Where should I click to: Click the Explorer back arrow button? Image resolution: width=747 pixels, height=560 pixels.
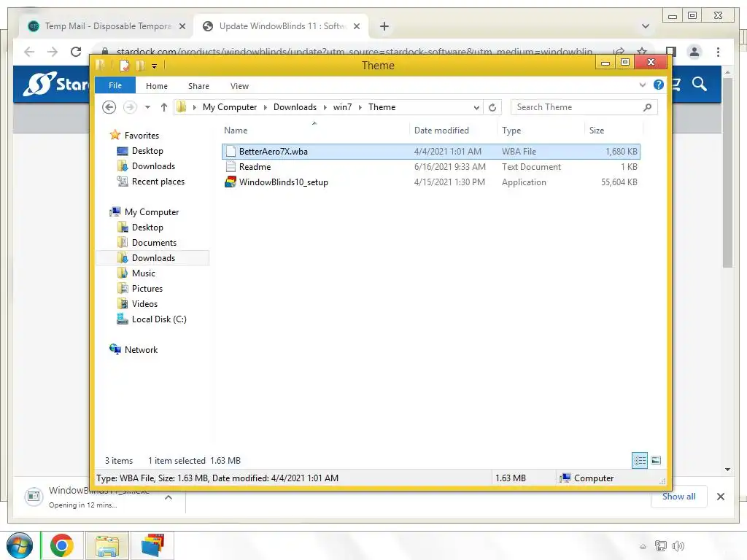pyautogui.click(x=109, y=107)
